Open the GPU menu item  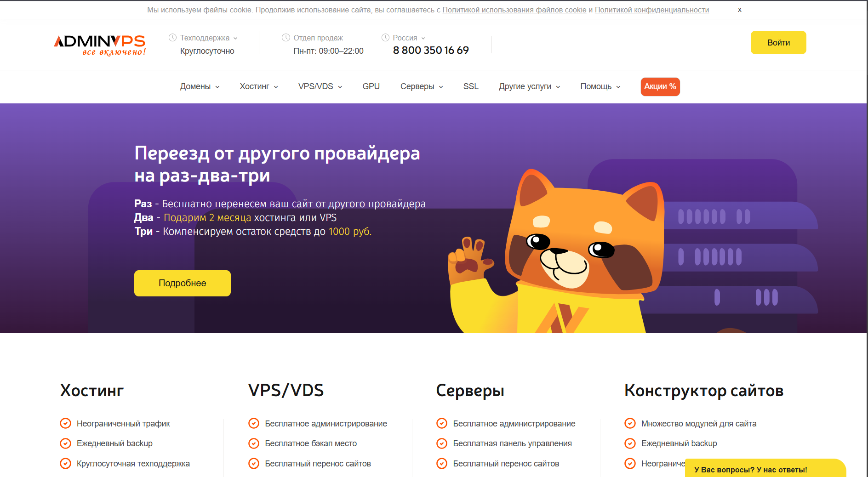coord(371,86)
